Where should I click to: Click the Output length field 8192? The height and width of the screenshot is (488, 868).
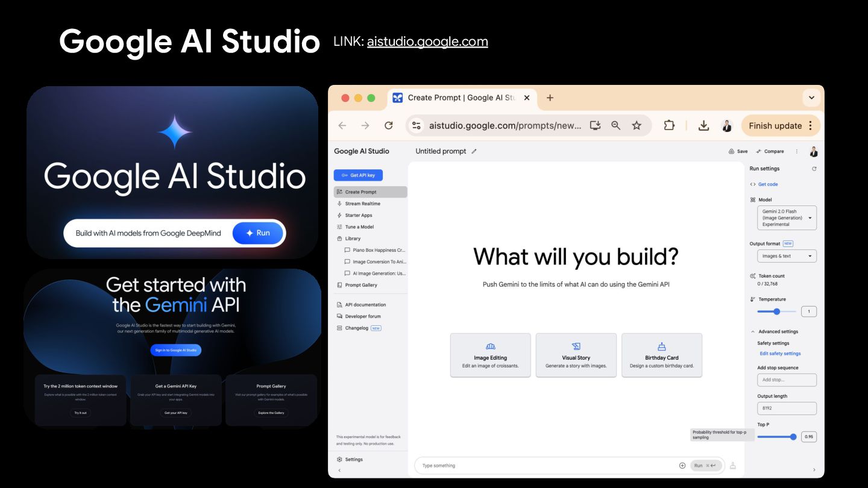(787, 408)
